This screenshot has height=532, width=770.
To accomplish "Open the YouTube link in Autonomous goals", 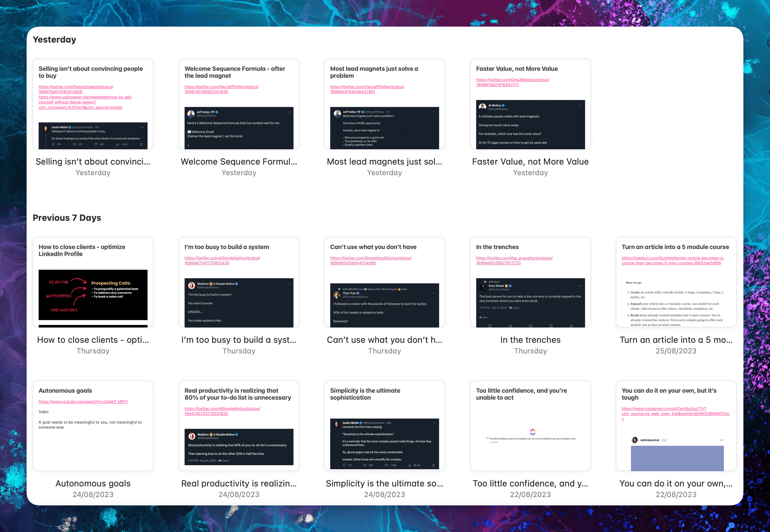I will (x=83, y=402).
